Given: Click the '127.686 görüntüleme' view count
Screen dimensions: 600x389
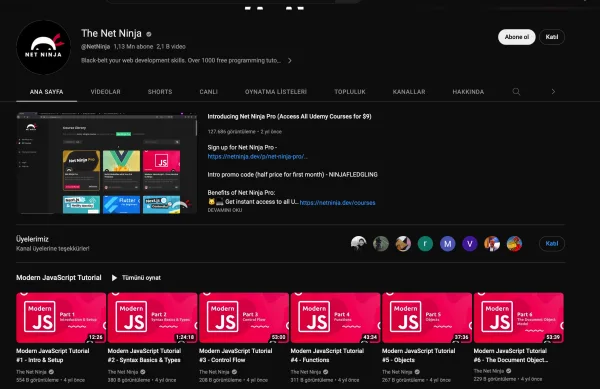Looking at the screenshot, I should (x=232, y=132).
